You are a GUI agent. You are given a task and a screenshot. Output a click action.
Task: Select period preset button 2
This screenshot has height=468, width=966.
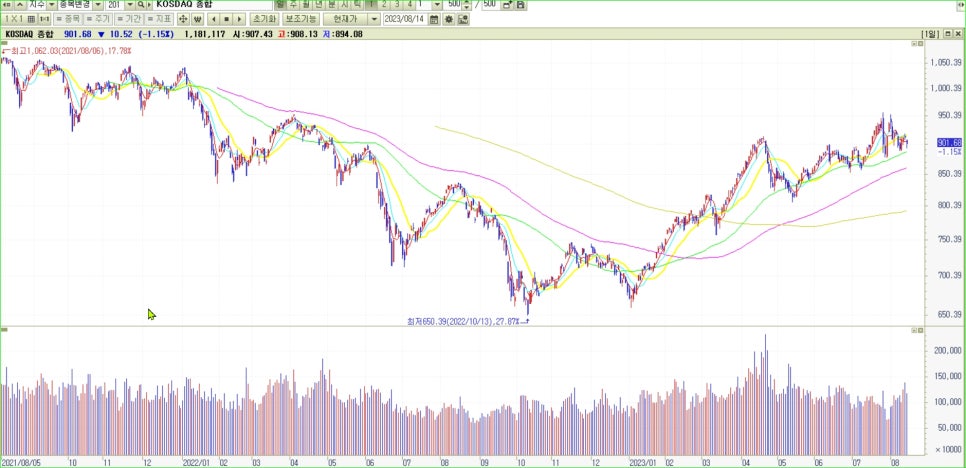click(384, 4)
